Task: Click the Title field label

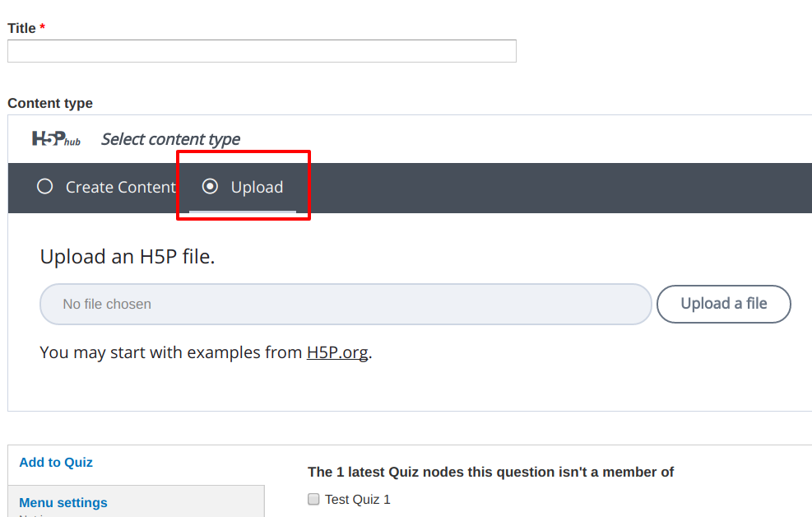Action: [21, 28]
